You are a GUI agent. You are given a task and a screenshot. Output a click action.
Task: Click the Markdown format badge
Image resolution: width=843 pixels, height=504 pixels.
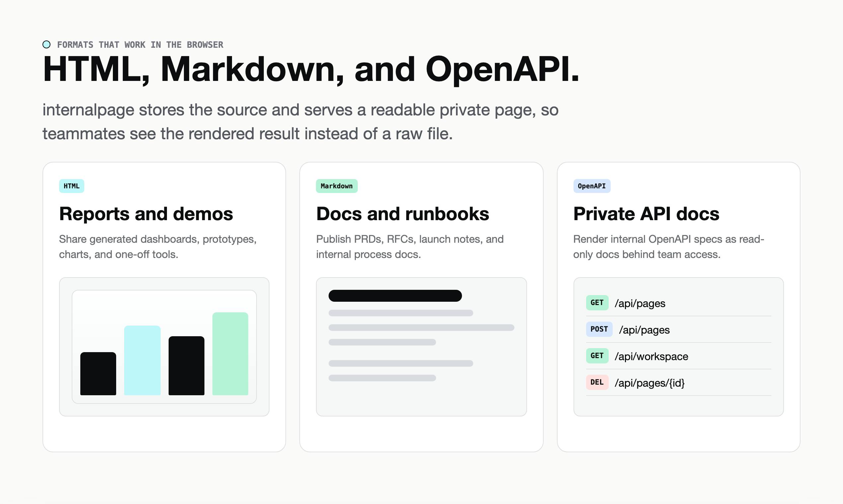337,186
